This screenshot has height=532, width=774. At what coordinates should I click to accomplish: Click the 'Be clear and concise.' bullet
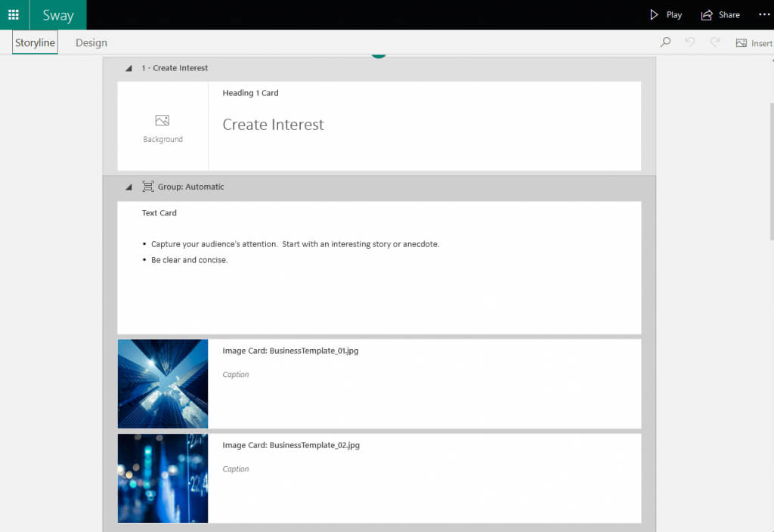190,260
